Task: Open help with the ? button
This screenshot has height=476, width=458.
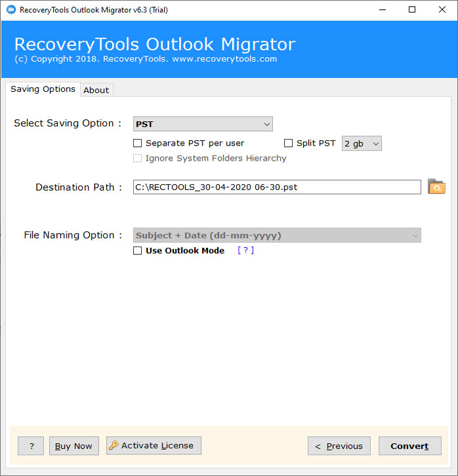Action: point(31,446)
